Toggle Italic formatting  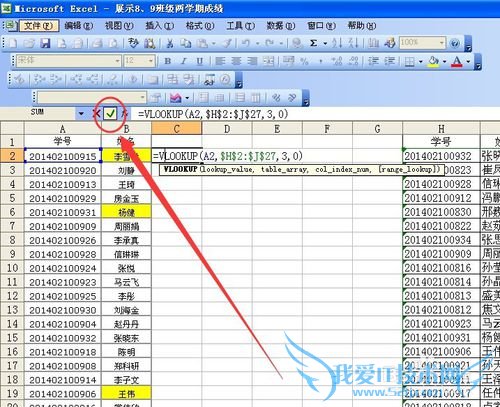point(184,61)
